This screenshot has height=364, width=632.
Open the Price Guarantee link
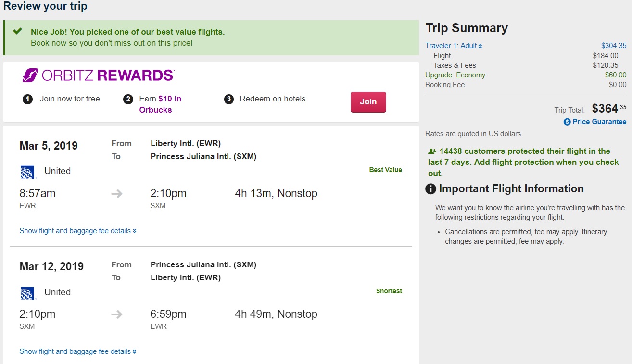coord(599,122)
